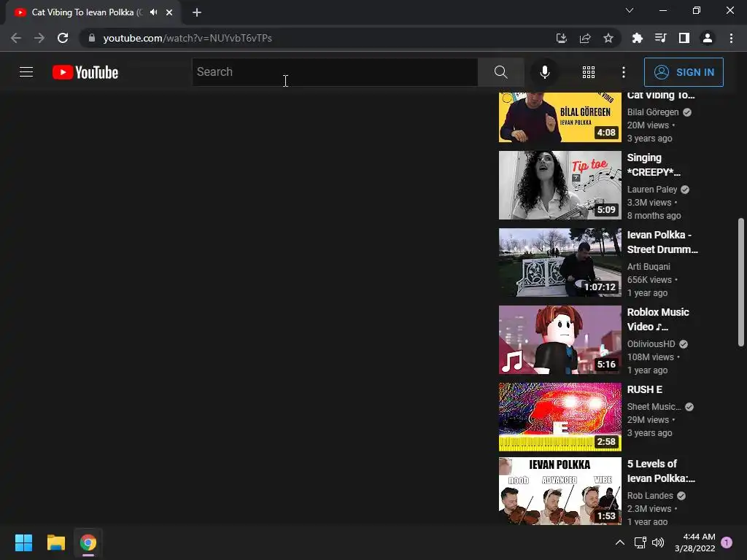Open File Explorer from taskbar
The height and width of the screenshot is (560, 747).
pos(55,542)
